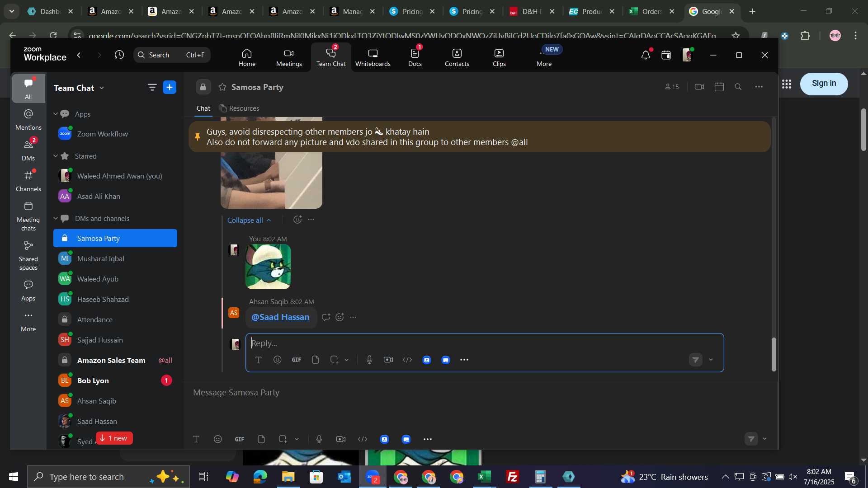Viewport: 868px width, 488px height.
Task: Click the @Saad Hassan mention
Action: click(x=280, y=317)
